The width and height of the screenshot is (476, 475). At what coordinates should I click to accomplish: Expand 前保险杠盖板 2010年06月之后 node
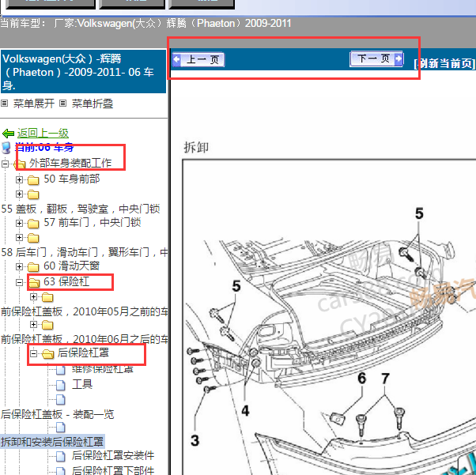click(x=34, y=325)
